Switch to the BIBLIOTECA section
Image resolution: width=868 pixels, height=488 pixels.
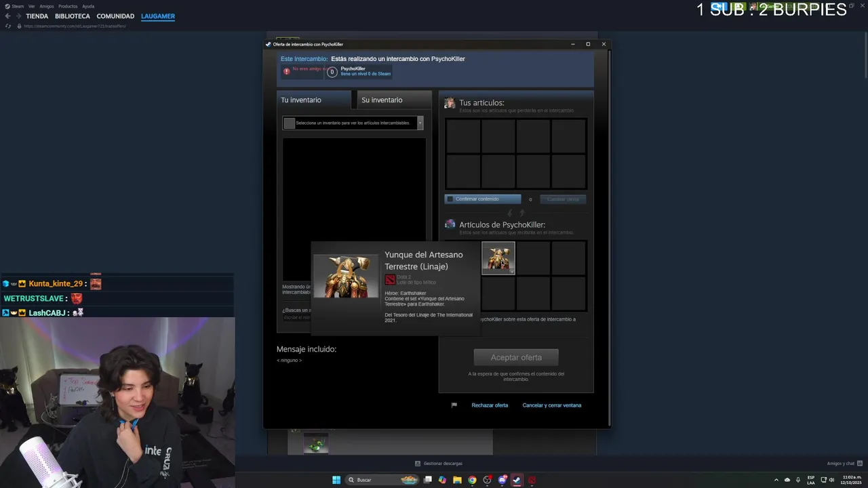pyautogui.click(x=73, y=16)
